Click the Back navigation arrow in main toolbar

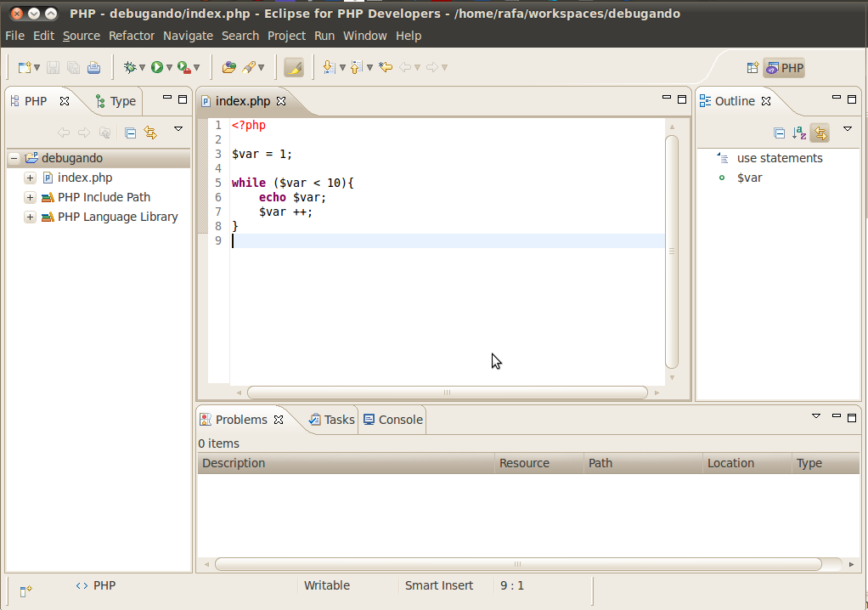[405, 67]
